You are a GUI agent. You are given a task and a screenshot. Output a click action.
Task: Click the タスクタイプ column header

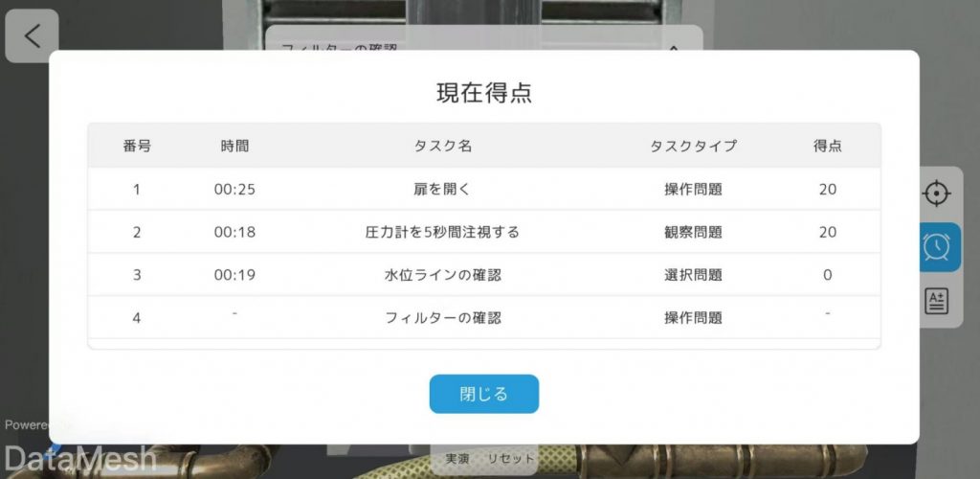pos(693,147)
